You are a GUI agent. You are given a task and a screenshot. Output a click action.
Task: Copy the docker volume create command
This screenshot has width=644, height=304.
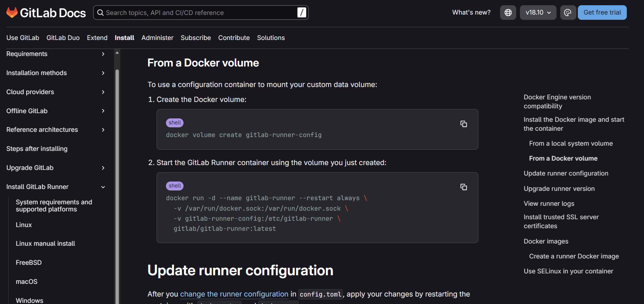[463, 124]
